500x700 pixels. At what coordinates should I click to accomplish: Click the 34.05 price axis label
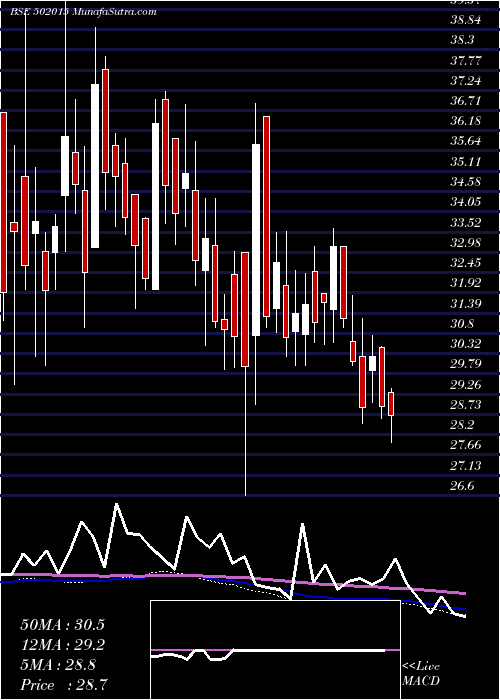coord(466,202)
